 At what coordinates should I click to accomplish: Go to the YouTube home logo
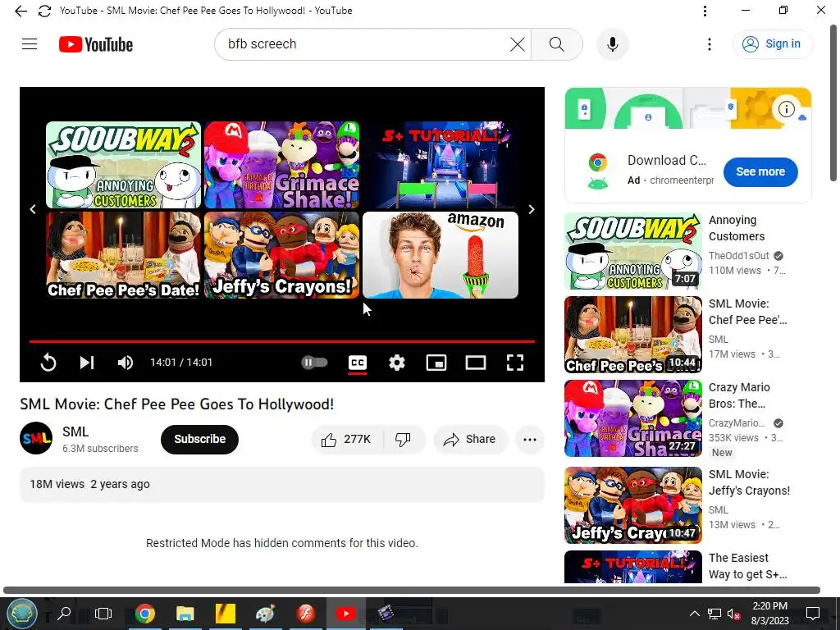pos(96,44)
